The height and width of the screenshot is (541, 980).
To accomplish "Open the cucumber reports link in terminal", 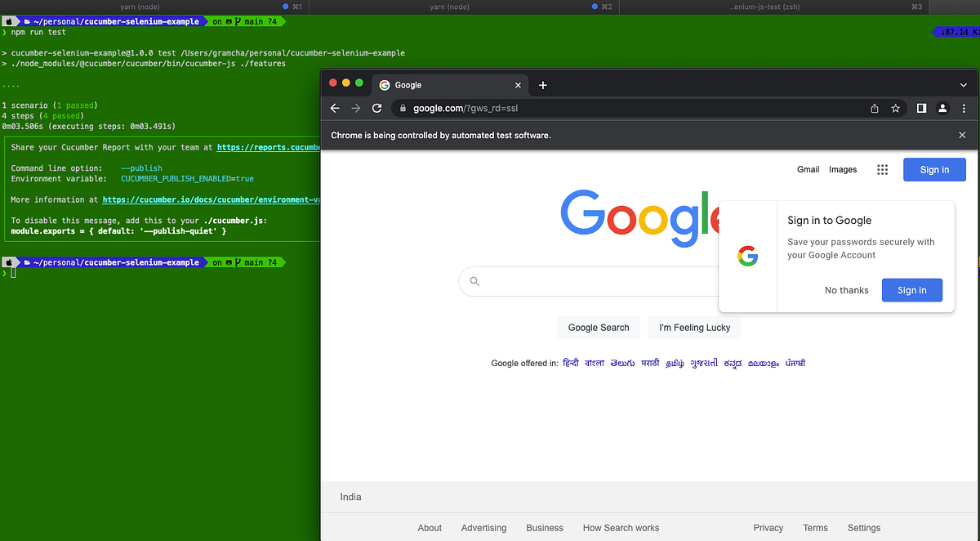I will tap(269, 147).
